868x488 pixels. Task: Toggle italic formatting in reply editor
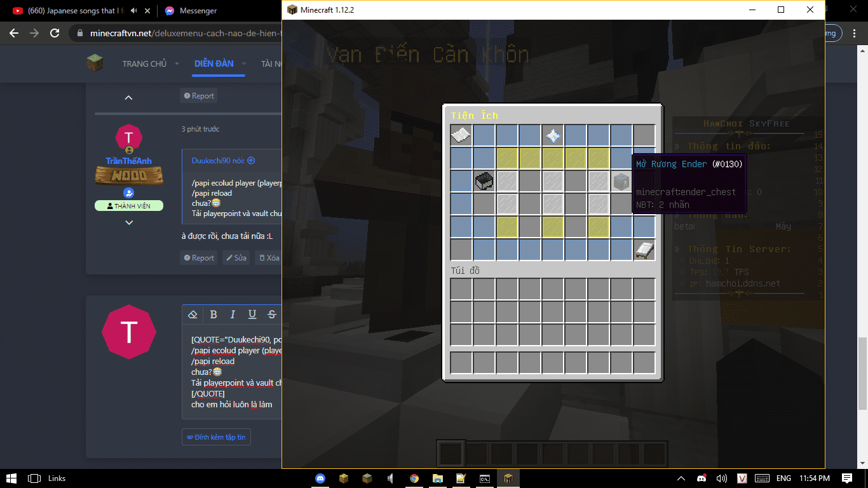[x=233, y=314]
